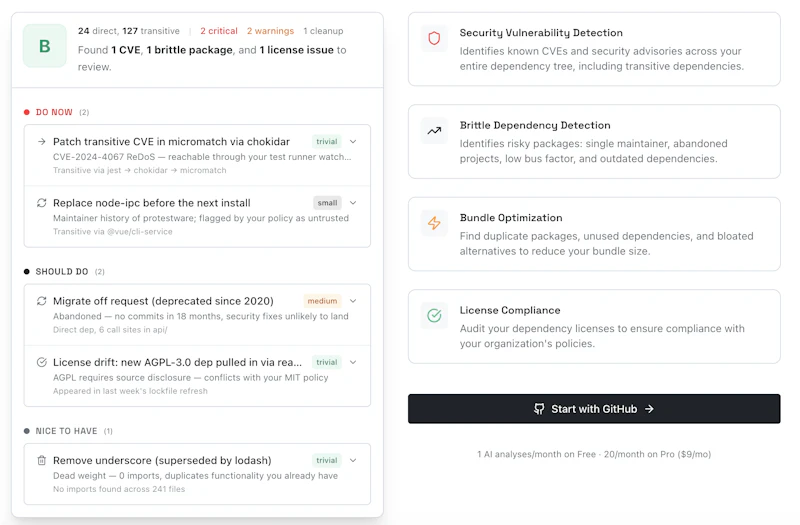Click the trivial tag on Remove underscore
800x525 pixels.
point(327,460)
